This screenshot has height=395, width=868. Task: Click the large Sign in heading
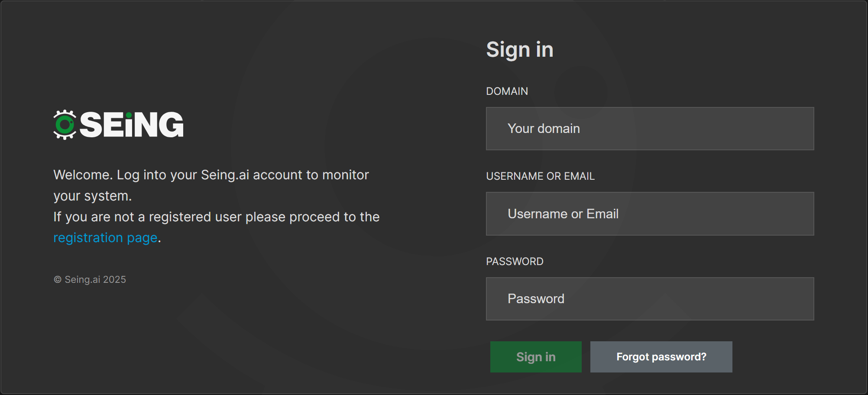[x=520, y=49]
